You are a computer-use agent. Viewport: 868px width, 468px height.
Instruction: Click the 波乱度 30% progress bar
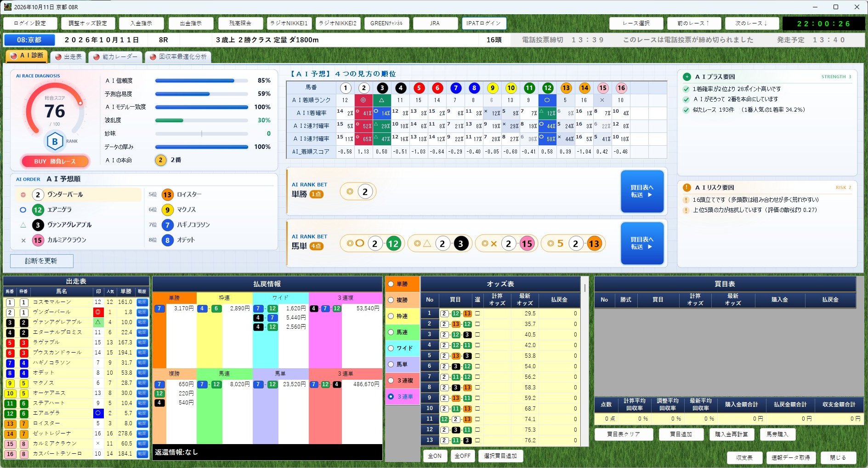coord(201,120)
